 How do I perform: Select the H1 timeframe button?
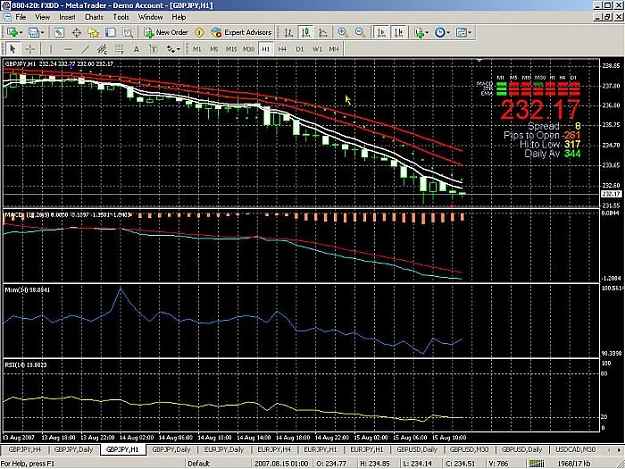[265, 49]
